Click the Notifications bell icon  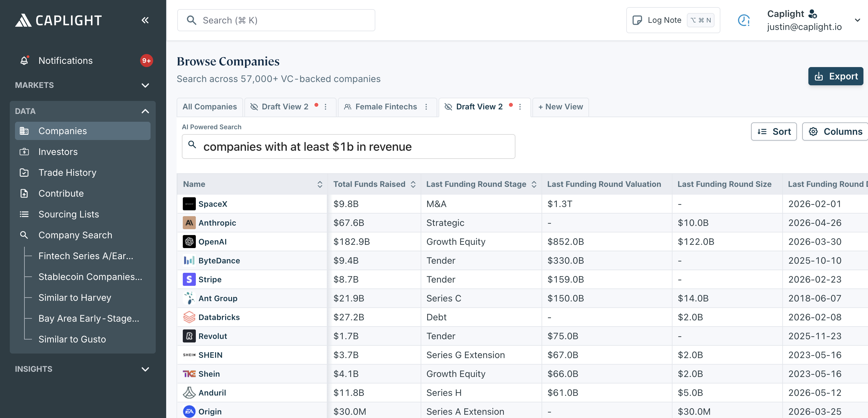pyautogui.click(x=24, y=61)
